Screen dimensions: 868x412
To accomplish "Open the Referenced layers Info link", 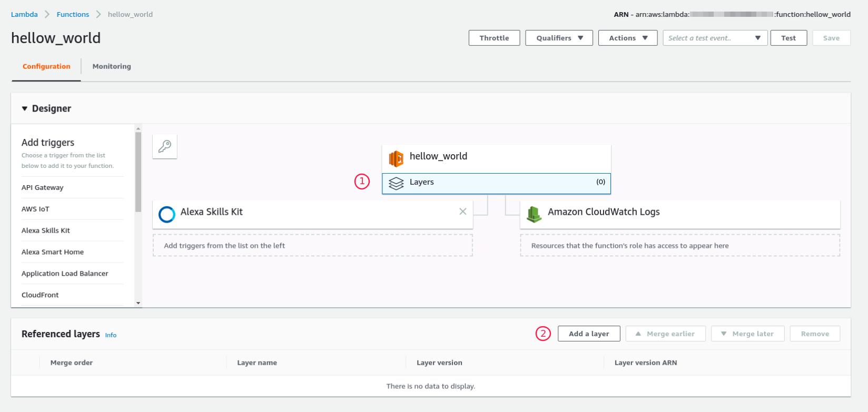I will (111, 335).
